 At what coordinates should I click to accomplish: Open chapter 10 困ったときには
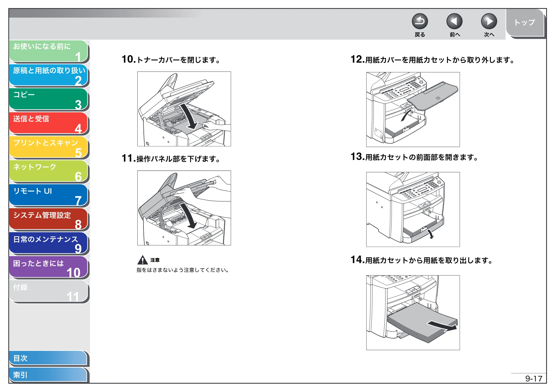[49, 268]
